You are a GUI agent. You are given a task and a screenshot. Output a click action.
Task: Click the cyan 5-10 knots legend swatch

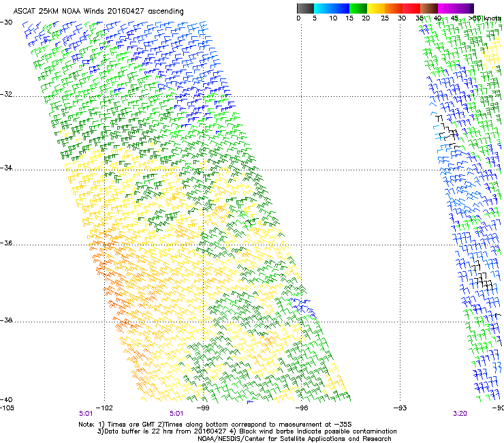323,8
